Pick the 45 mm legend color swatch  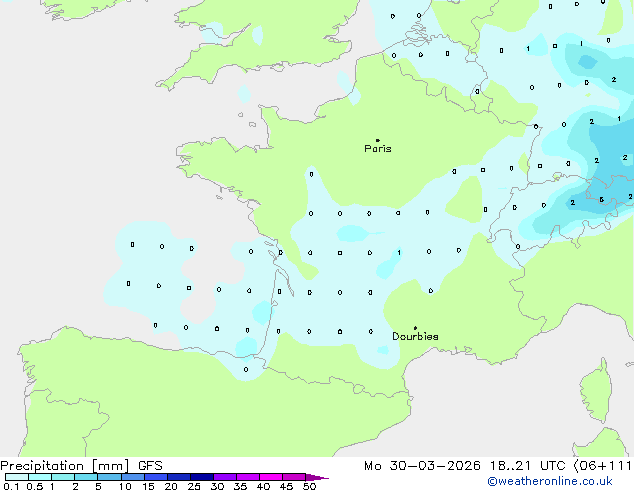pos(294,477)
